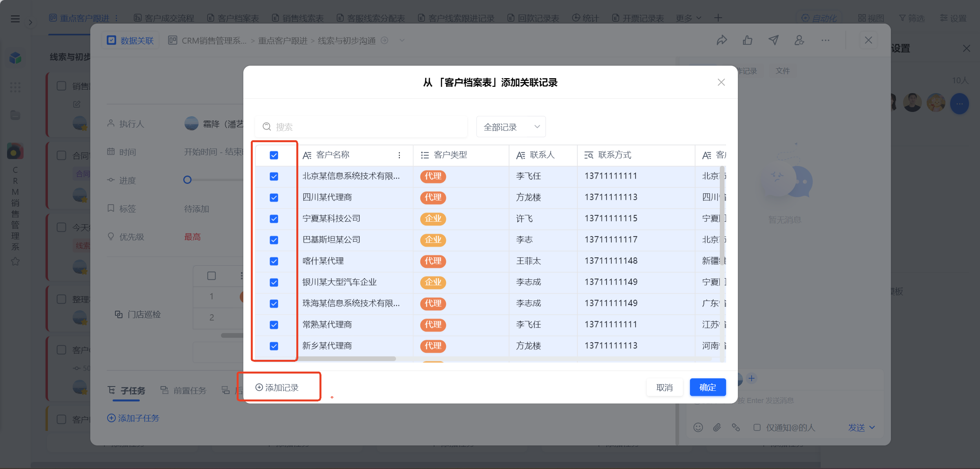Viewport: 980px width, 469px height.
Task: Click the 联系方式 column header
Action: tap(636, 155)
